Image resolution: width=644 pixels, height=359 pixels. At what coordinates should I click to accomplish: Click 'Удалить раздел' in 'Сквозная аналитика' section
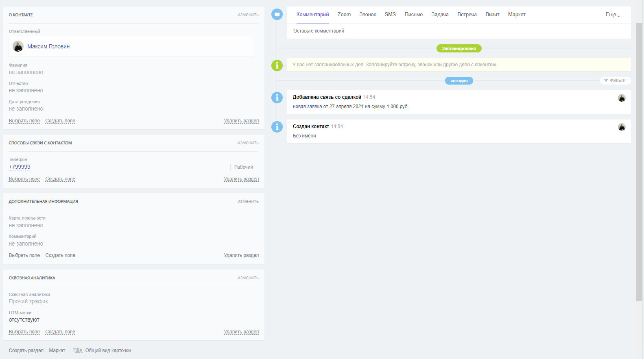coord(241,332)
